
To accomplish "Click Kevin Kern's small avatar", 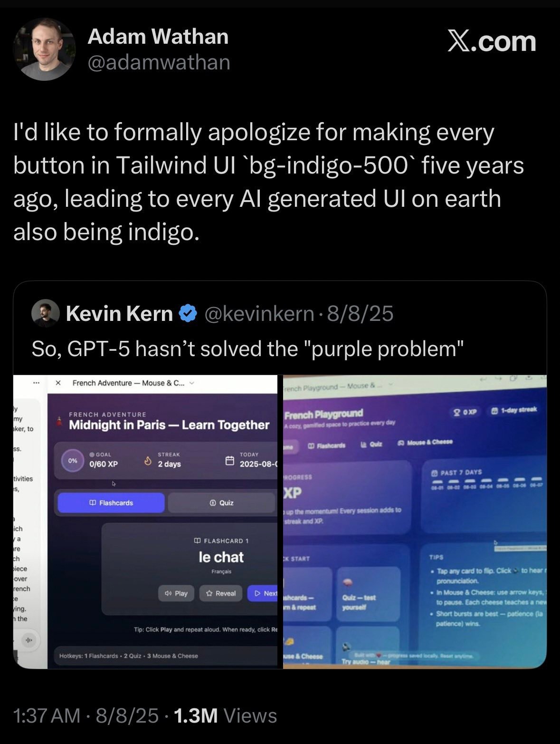I will pos(45,314).
